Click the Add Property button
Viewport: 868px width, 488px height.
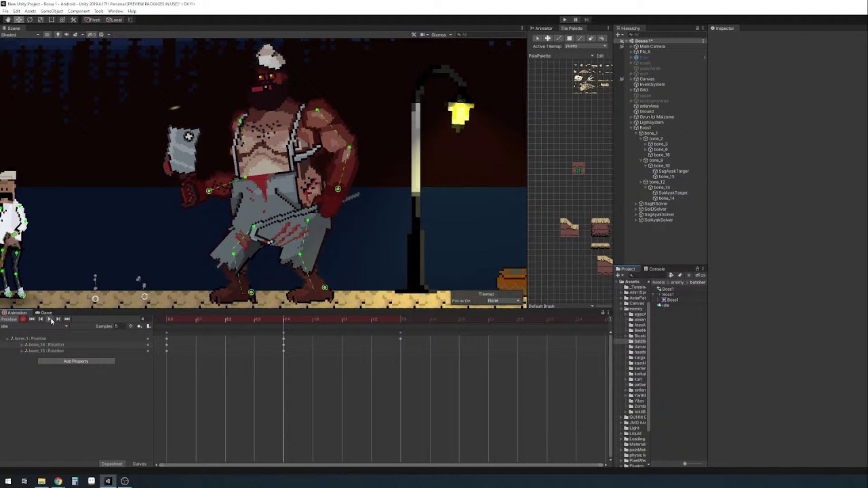76,361
